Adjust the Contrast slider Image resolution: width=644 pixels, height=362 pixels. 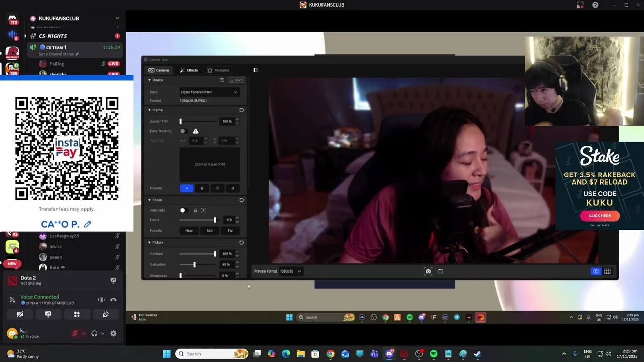pyautogui.click(x=198, y=254)
